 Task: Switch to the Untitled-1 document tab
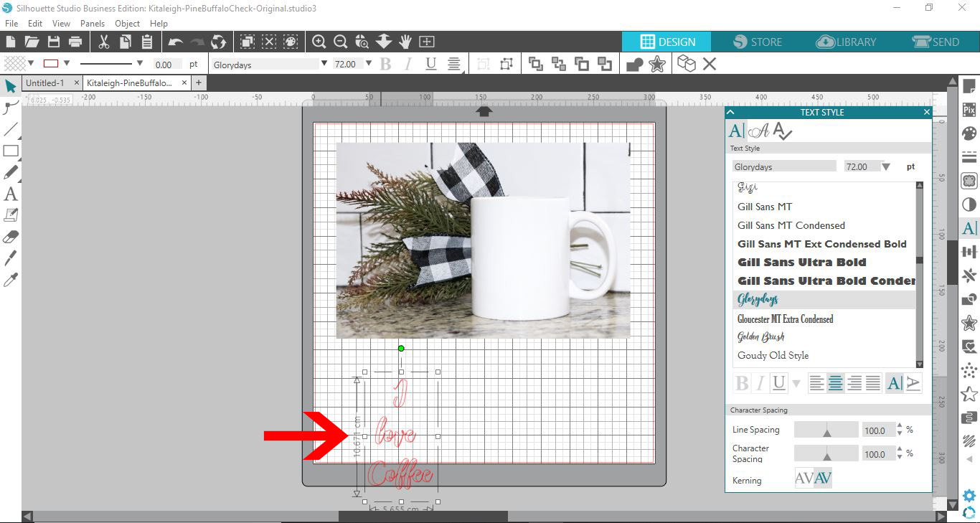pyautogui.click(x=44, y=83)
